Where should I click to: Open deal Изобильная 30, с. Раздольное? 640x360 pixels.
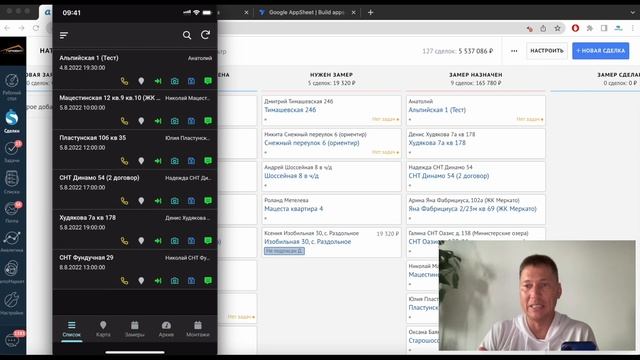pos(307,242)
